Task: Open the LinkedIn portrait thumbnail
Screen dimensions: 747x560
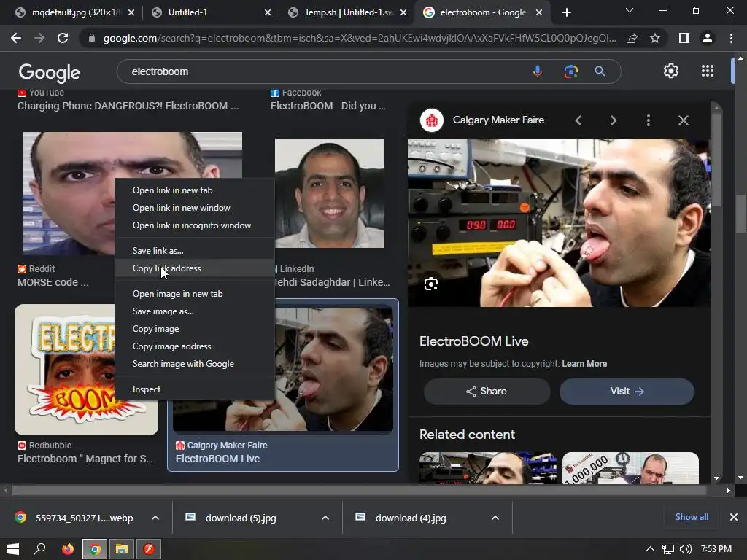Action: pos(330,192)
